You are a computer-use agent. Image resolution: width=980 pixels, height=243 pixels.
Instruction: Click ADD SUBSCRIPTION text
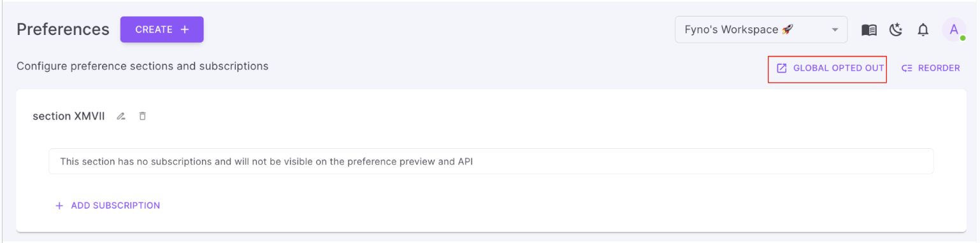tap(115, 205)
